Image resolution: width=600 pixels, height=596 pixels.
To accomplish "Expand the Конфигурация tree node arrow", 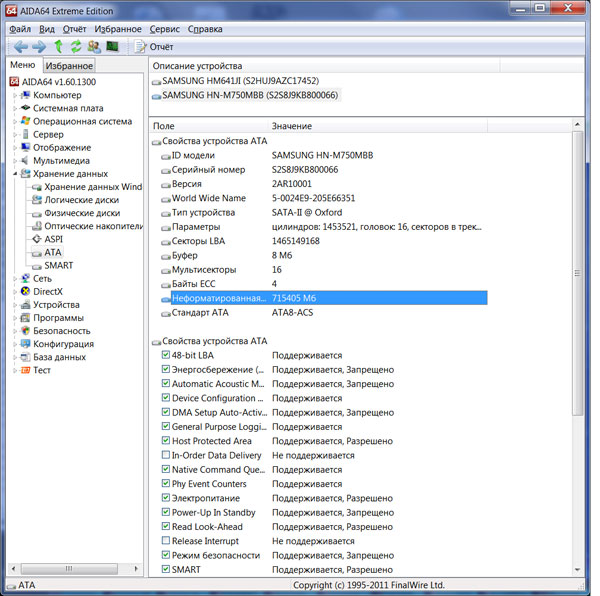I will coord(15,344).
